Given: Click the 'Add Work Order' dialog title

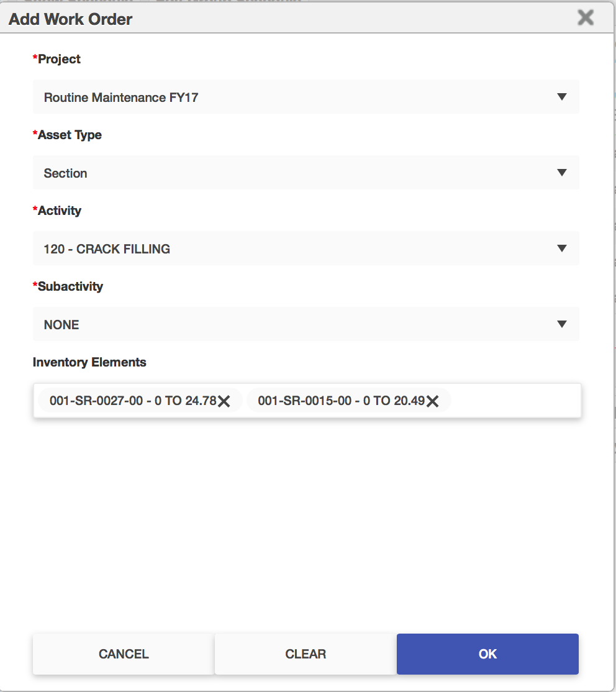Looking at the screenshot, I should [70, 19].
